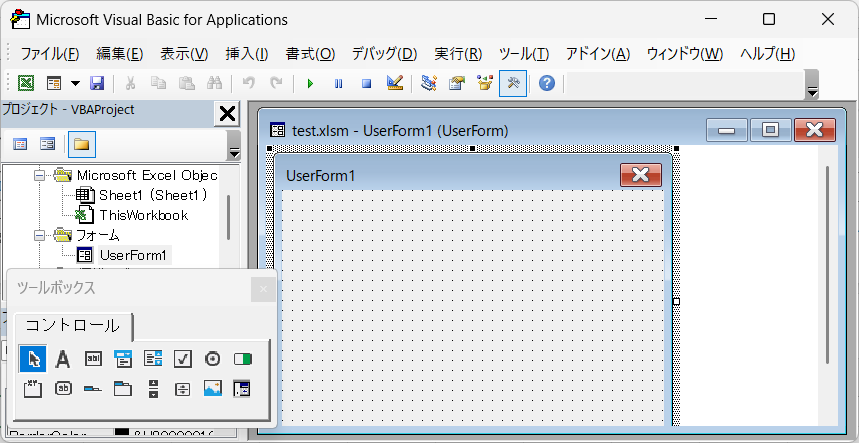Screen dimensions: 859x443
Task: Open the ファイル(F) menu
Action: pyautogui.click(x=50, y=54)
